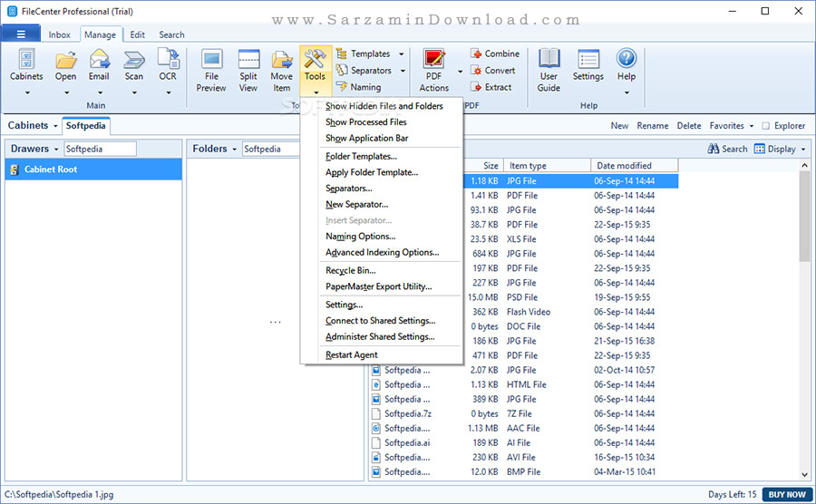This screenshot has height=504, width=816.
Task: Click the Separators ribbon button
Action: point(364,70)
